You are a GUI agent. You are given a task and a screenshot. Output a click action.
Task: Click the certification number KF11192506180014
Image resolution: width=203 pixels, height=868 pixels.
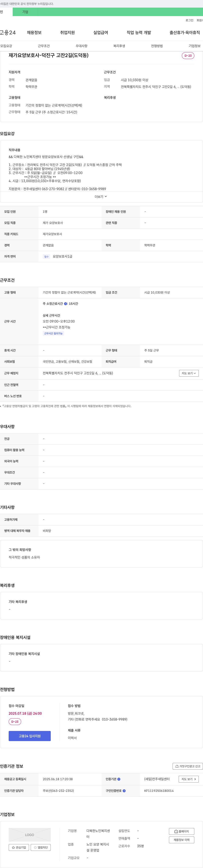(x=159, y=791)
